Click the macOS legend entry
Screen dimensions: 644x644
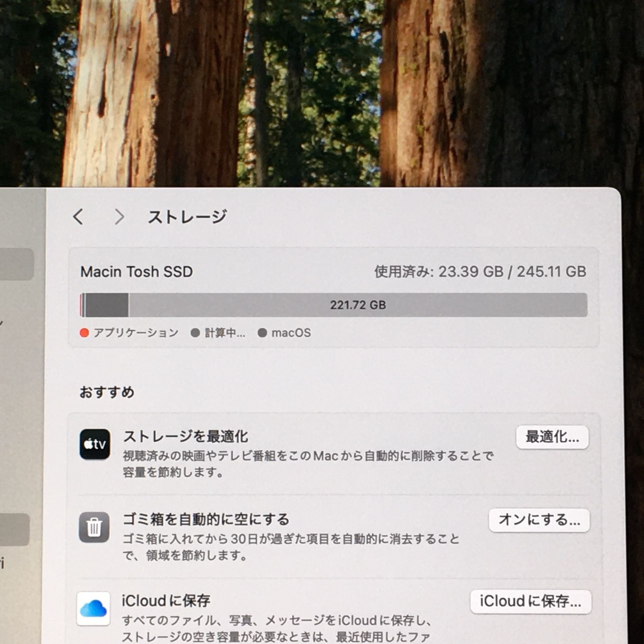(284, 333)
